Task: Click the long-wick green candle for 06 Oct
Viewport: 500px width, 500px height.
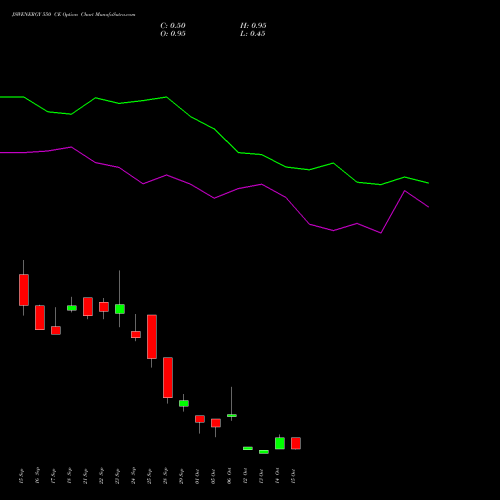Action: coord(232,415)
